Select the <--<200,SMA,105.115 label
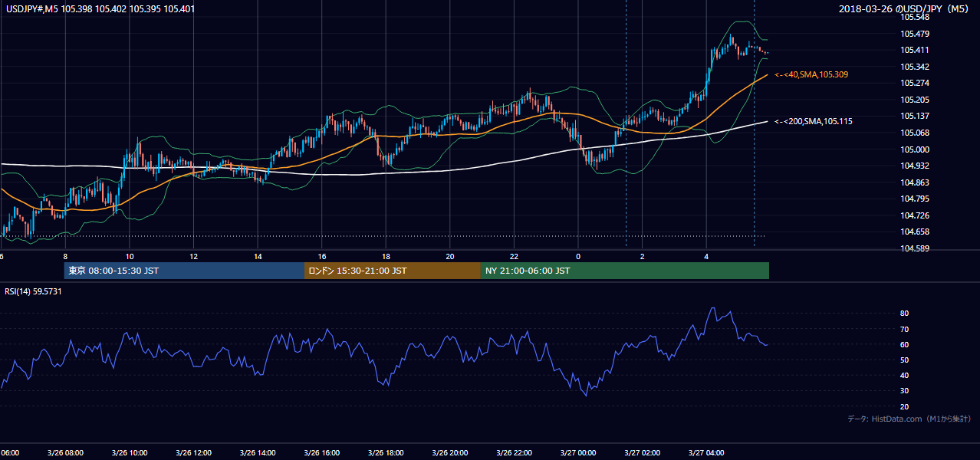Viewport: 980px width, 460px height. point(814,121)
